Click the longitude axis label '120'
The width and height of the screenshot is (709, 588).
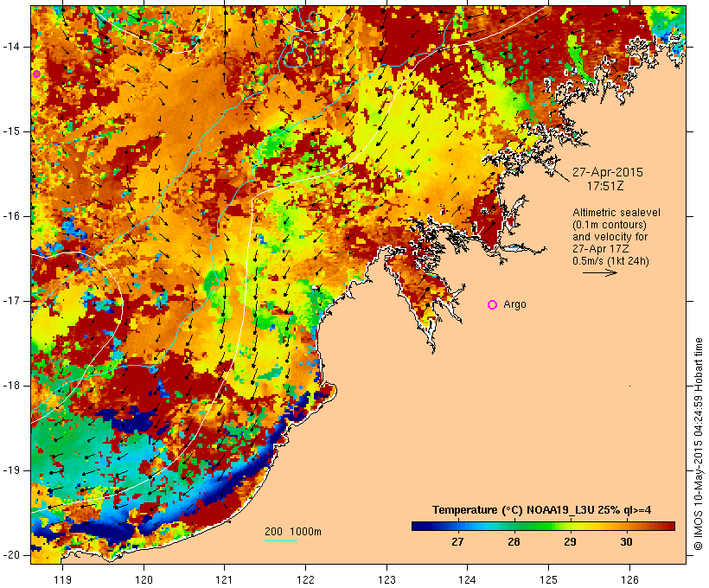(x=144, y=579)
